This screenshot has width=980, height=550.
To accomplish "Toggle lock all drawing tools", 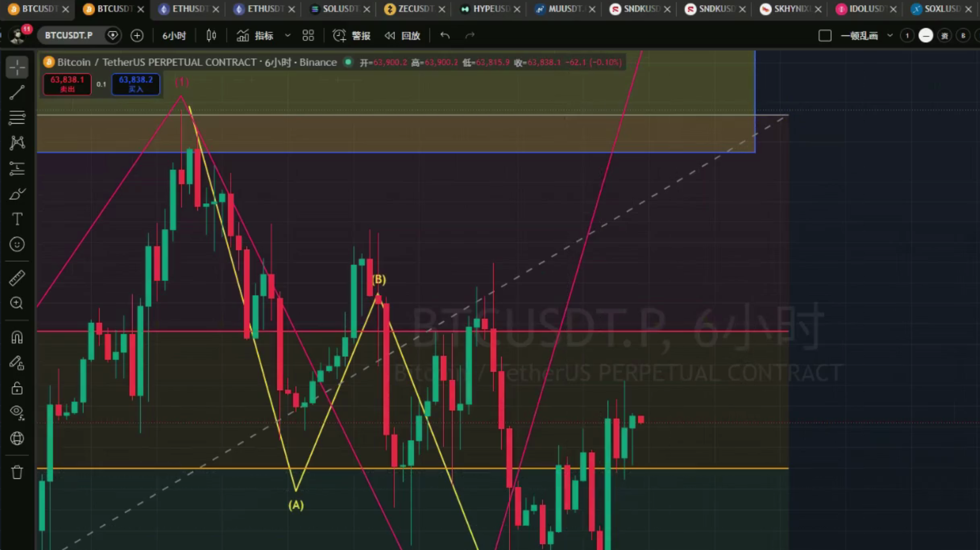I will (17, 388).
